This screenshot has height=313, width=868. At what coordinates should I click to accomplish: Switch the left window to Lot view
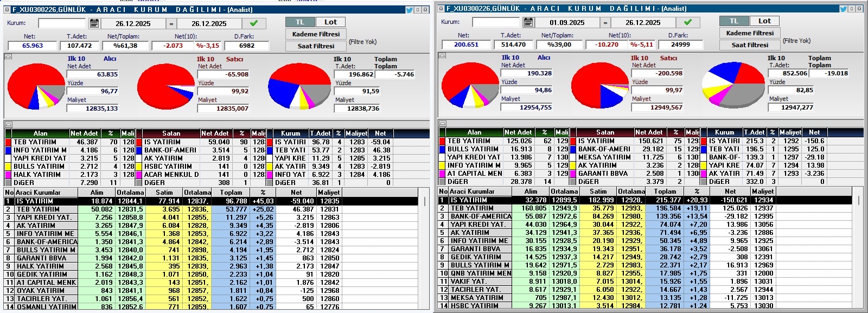[330, 22]
